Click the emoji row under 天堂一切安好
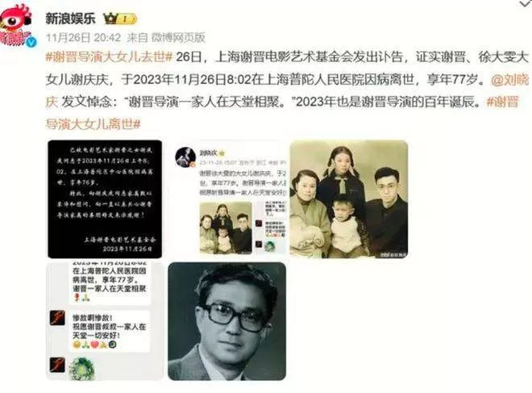This screenshot has height=393, width=532. [x=94, y=345]
